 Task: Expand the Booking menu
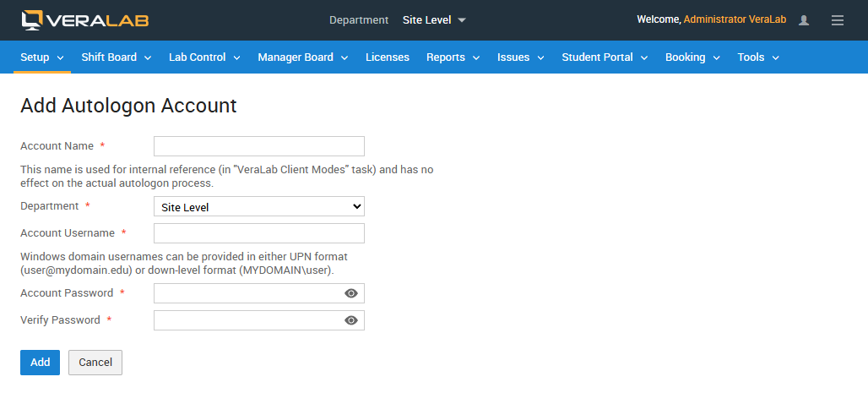point(692,57)
